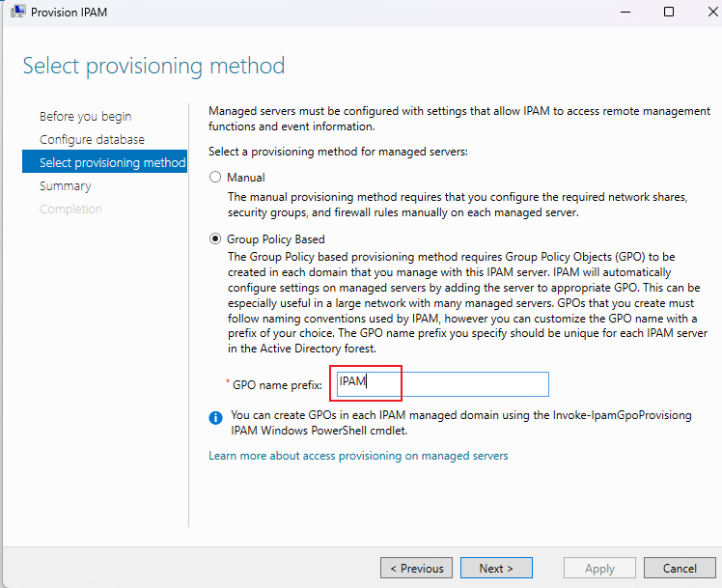This screenshot has height=588, width=722.
Task: Open Learn more about access provisioning link
Action: point(358,456)
